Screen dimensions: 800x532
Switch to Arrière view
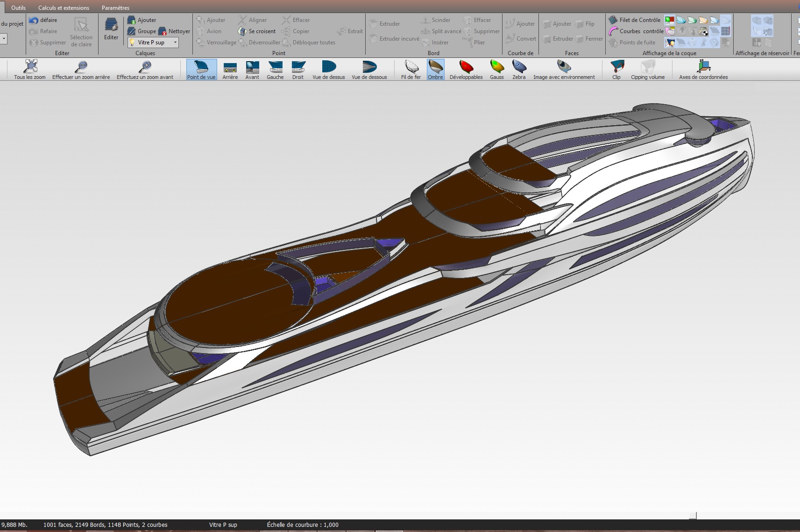pos(230,70)
